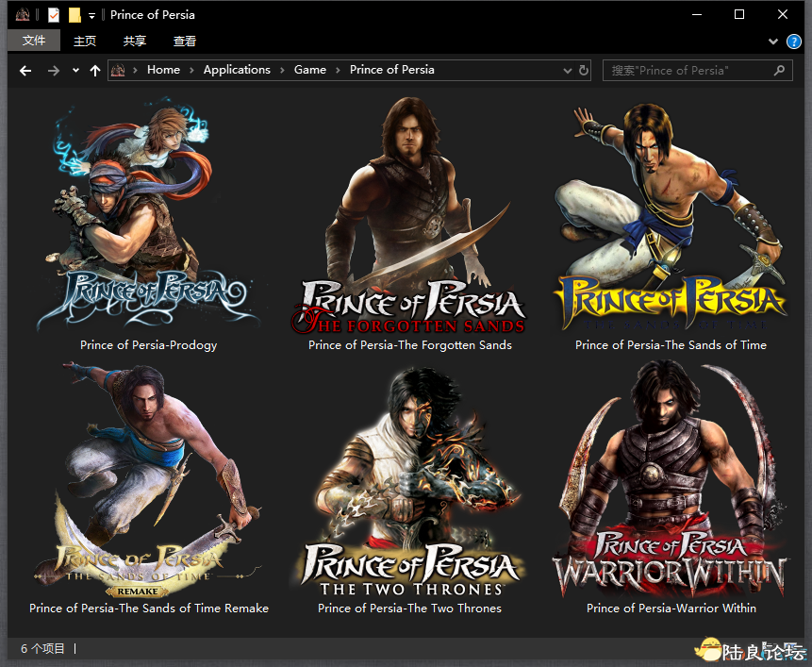Click the search magnifier icon
The width and height of the screenshot is (812, 667).
click(779, 70)
